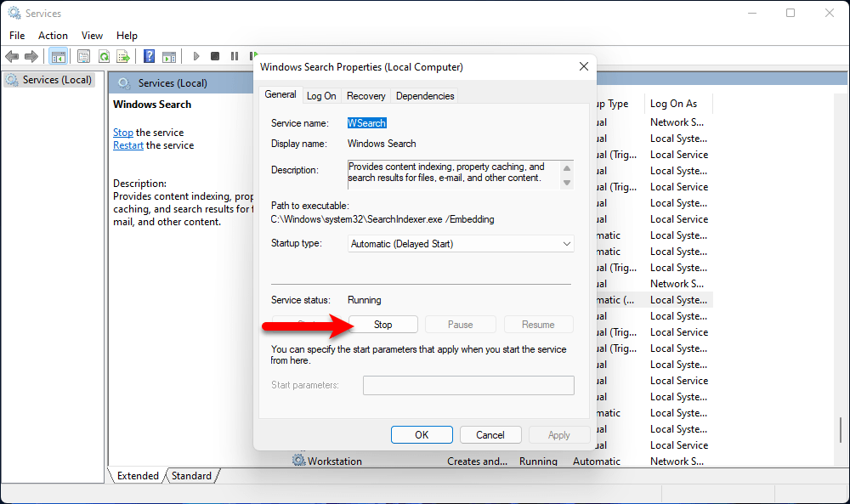
Task: Click the Stop button in dialog
Action: (382, 324)
